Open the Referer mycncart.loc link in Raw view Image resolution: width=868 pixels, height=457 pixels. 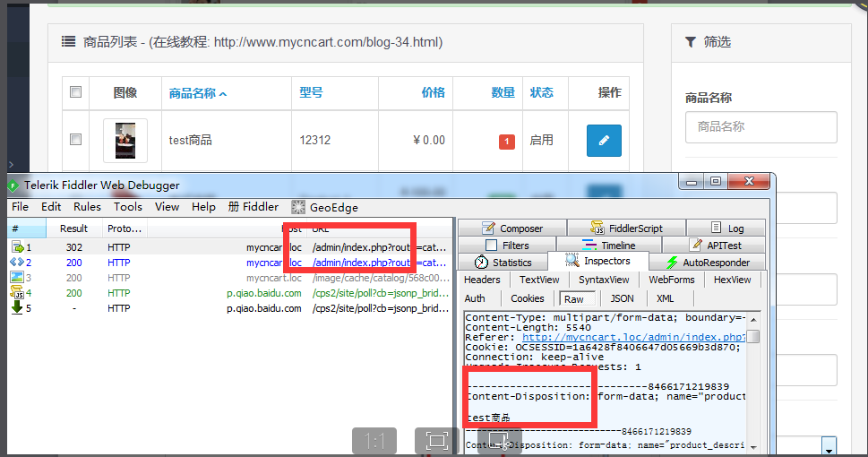(x=634, y=337)
